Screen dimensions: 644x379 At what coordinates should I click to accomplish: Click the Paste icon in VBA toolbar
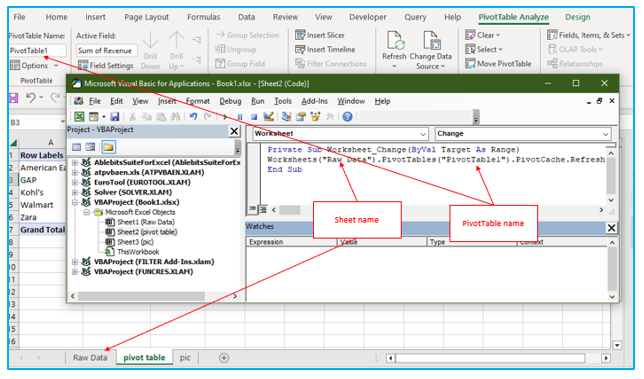(x=161, y=117)
